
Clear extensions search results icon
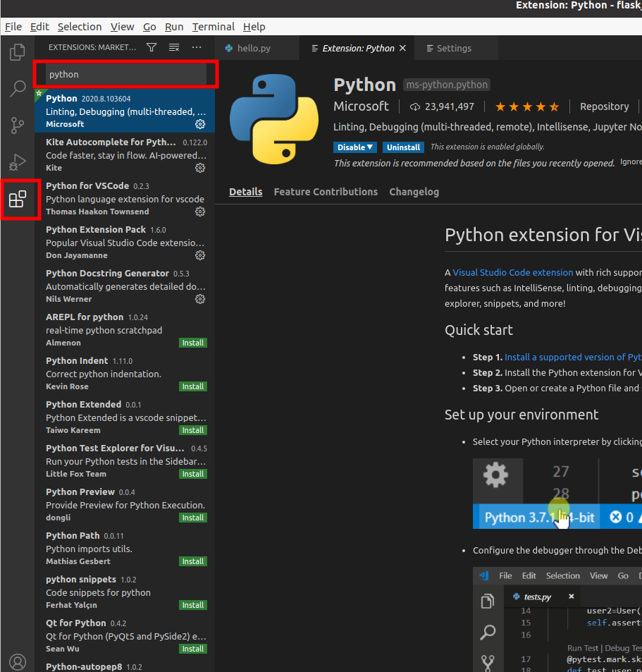pos(174,47)
